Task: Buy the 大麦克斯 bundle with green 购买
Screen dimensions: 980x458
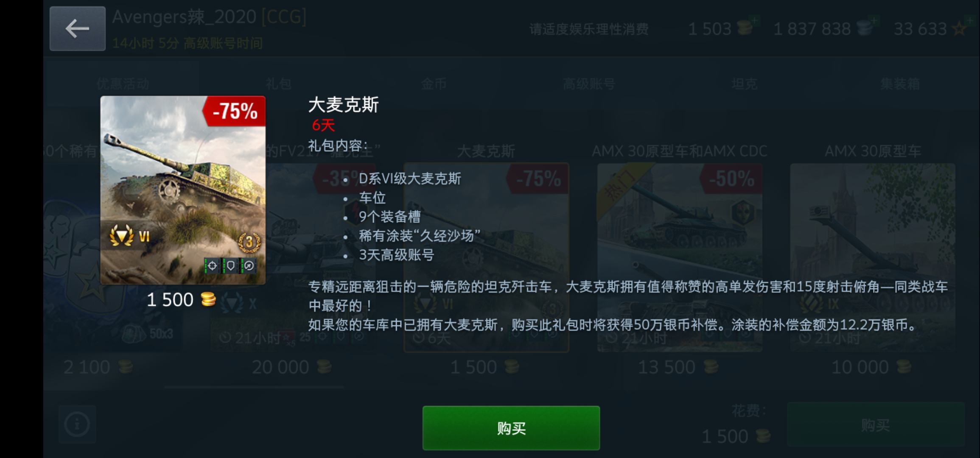Action: point(511,428)
